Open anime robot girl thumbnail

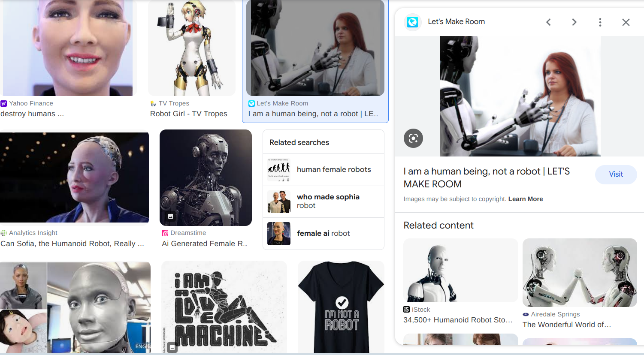192,48
